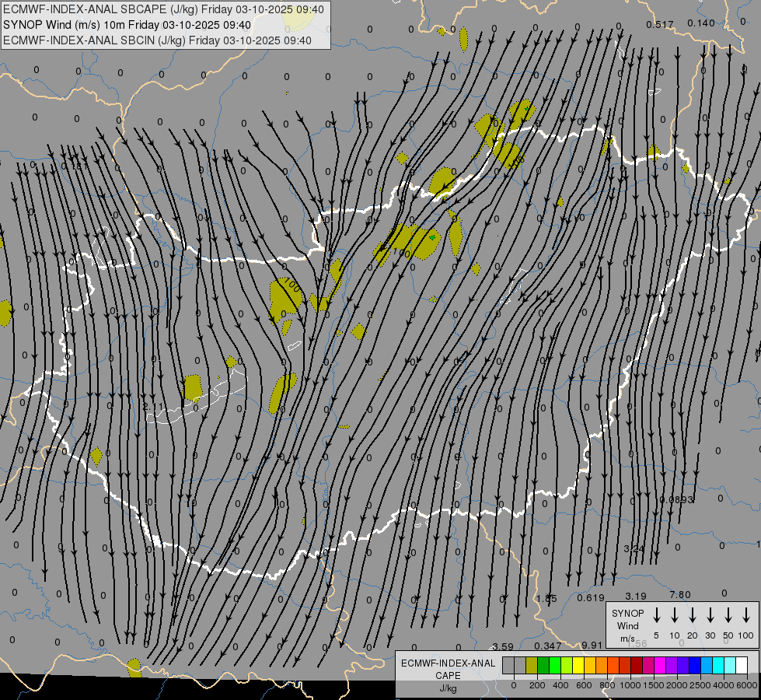761x700 pixels.
Task: Select the 0.517 value near top edge
Action: 659,25
